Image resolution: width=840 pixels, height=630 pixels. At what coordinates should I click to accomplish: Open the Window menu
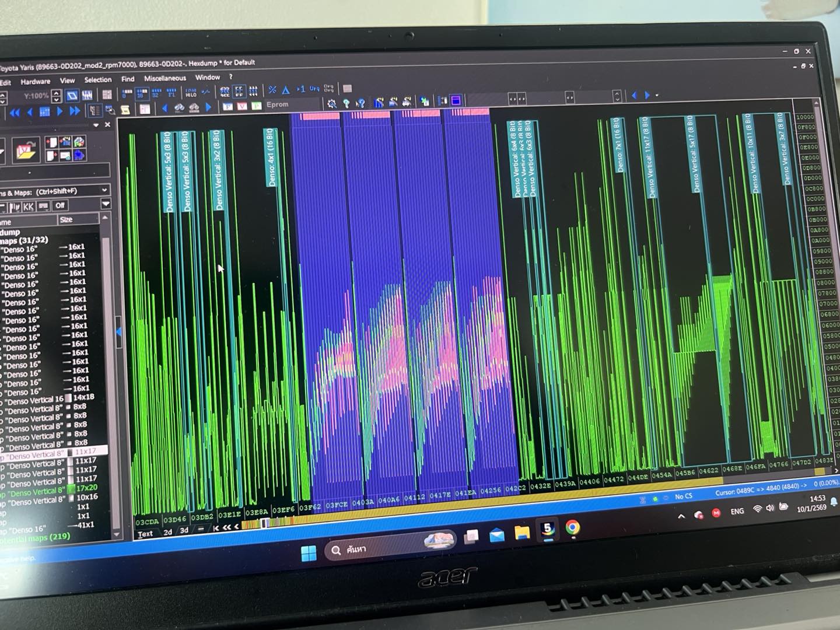point(207,78)
